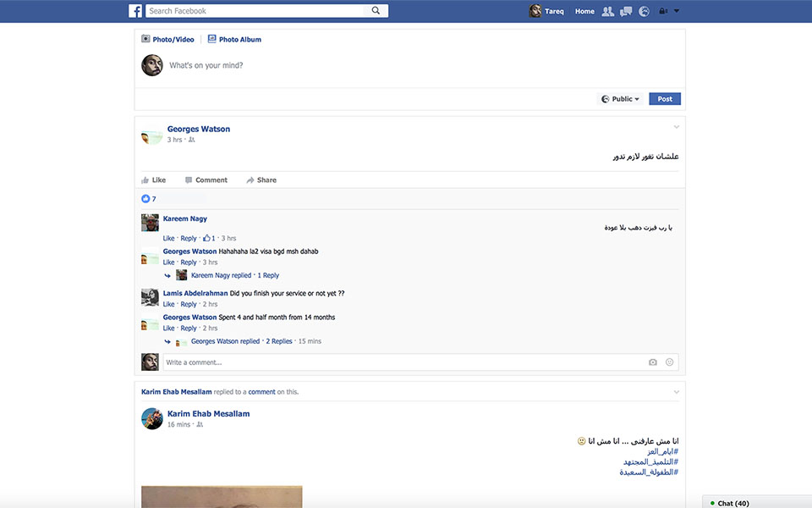Image resolution: width=812 pixels, height=508 pixels.
Task: Go to the Home tab
Action: click(x=584, y=10)
